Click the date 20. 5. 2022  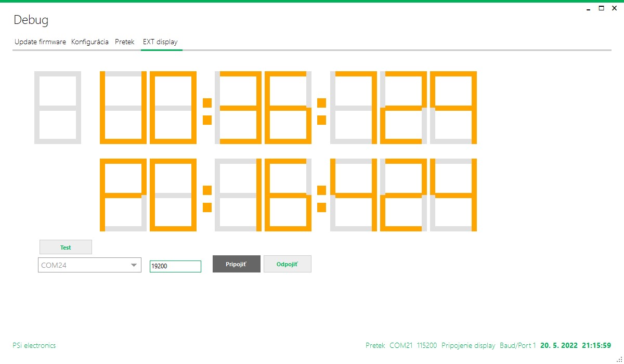point(559,346)
